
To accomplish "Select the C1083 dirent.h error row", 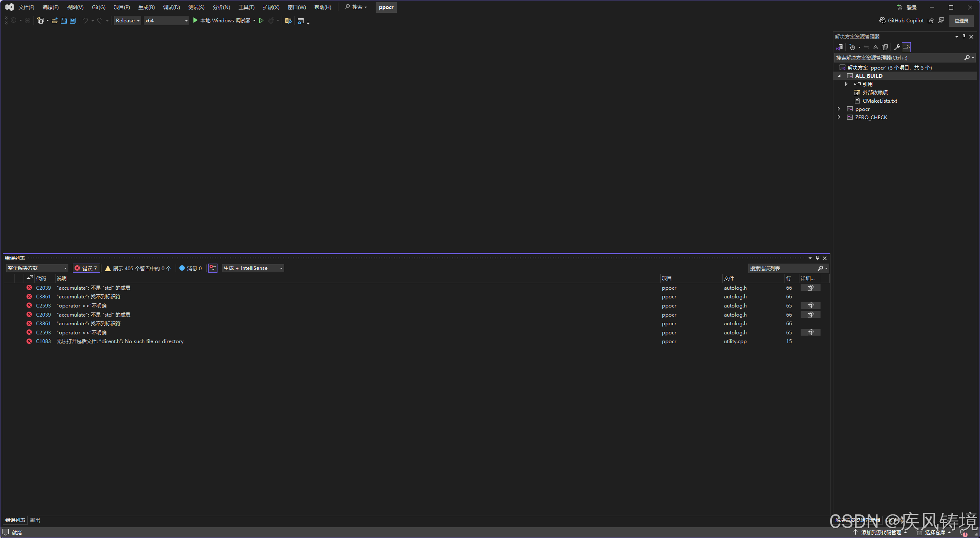I will [120, 341].
